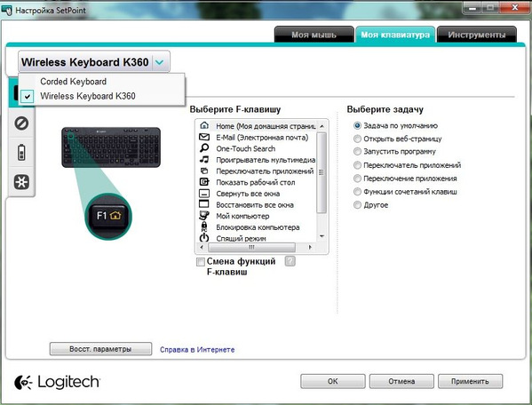Open the disabled keys sidebar icon
This screenshot has width=532, height=405.
click(x=21, y=123)
